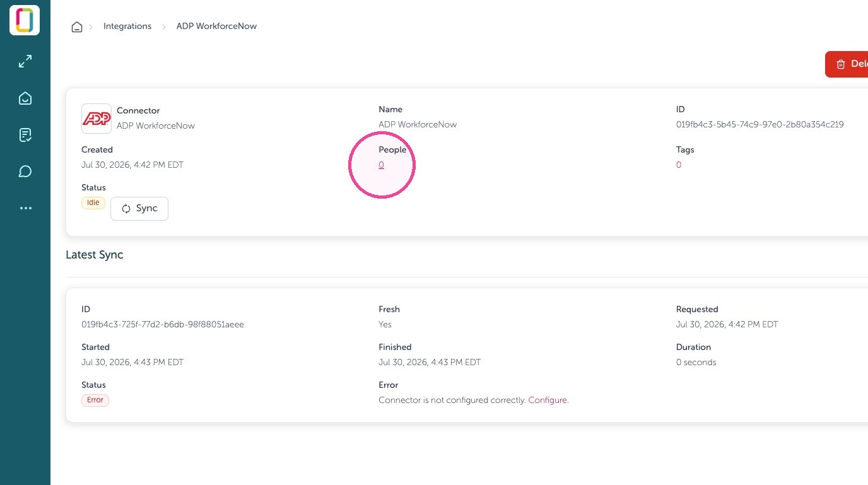Click the Latest Sync heading
Screen dimensions: 868x485
(x=95, y=255)
